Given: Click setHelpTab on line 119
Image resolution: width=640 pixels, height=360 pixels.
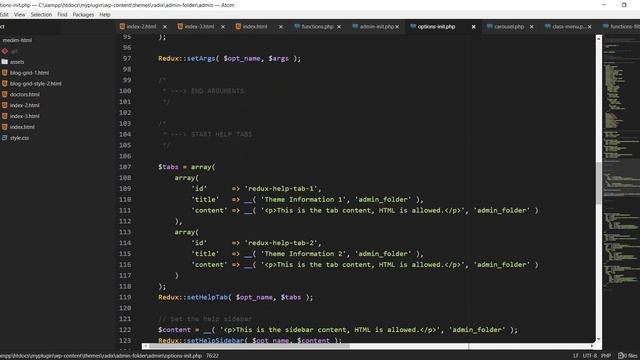Looking at the screenshot, I should (207, 297).
